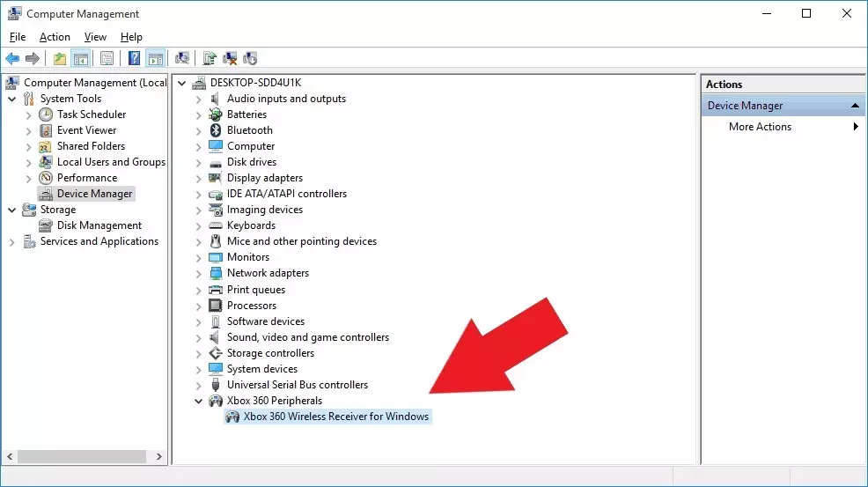868x487 pixels.
Task: Select Event Viewer in System Tools
Action: point(86,130)
